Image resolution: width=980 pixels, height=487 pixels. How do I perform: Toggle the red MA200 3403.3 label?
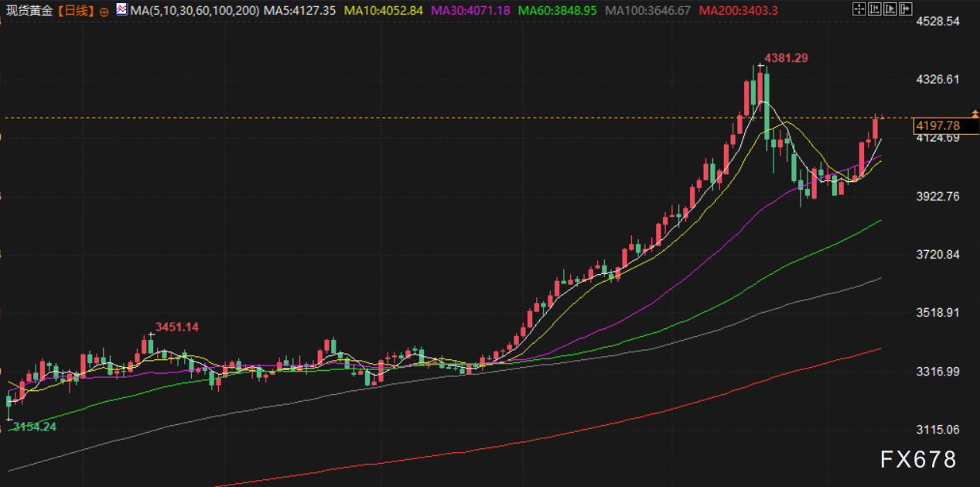click(738, 11)
